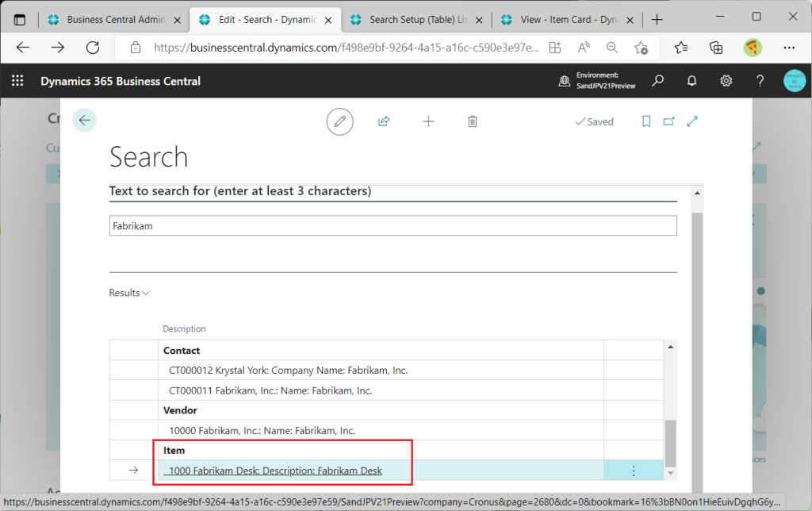
Task: Select CT000012 Krystal York contact result
Action: pos(288,371)
